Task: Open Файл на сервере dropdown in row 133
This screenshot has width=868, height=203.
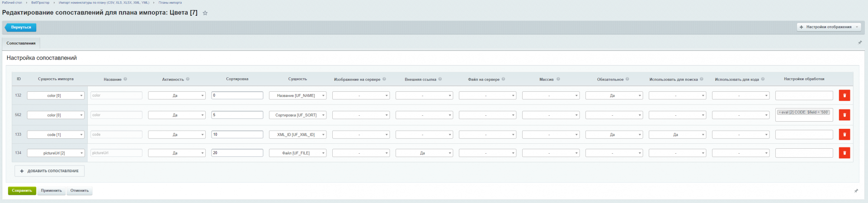Action: 487,134
